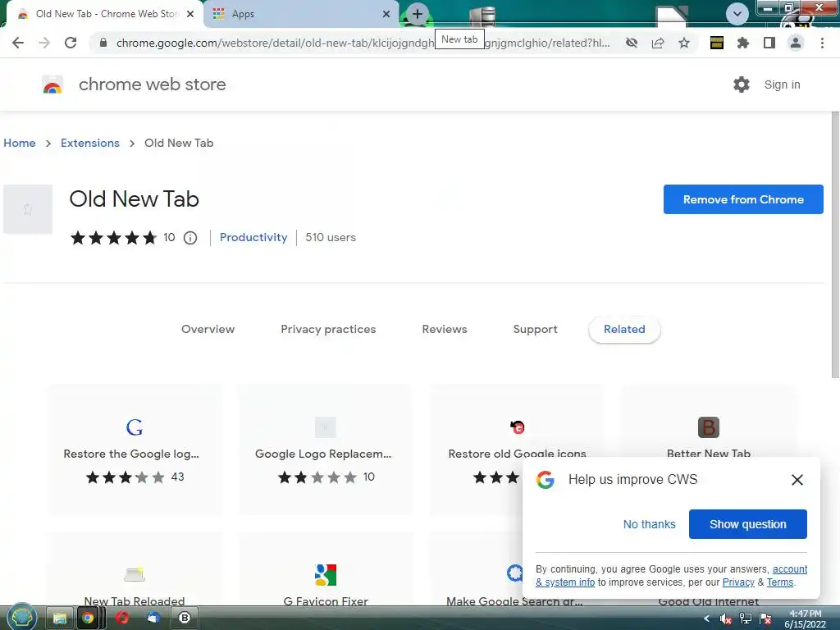
Task: Close the Old New Tab browser tab
Action: (x=190, y=14)
